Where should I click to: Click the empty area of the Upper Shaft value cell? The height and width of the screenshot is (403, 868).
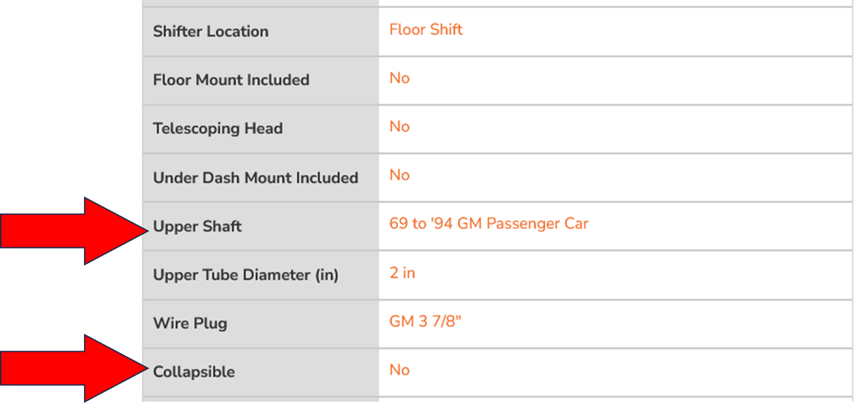(721, 226)
